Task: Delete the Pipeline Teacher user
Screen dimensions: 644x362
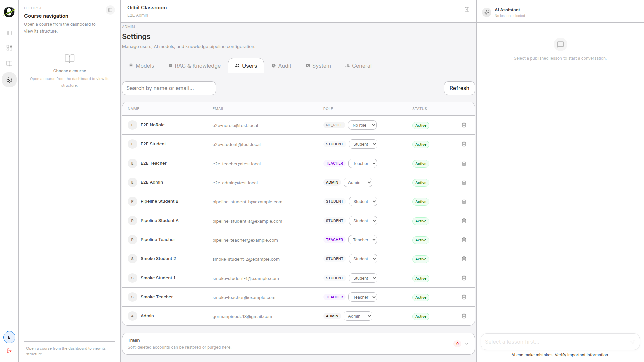Action: pyautogui.click(x=464, y=240)
